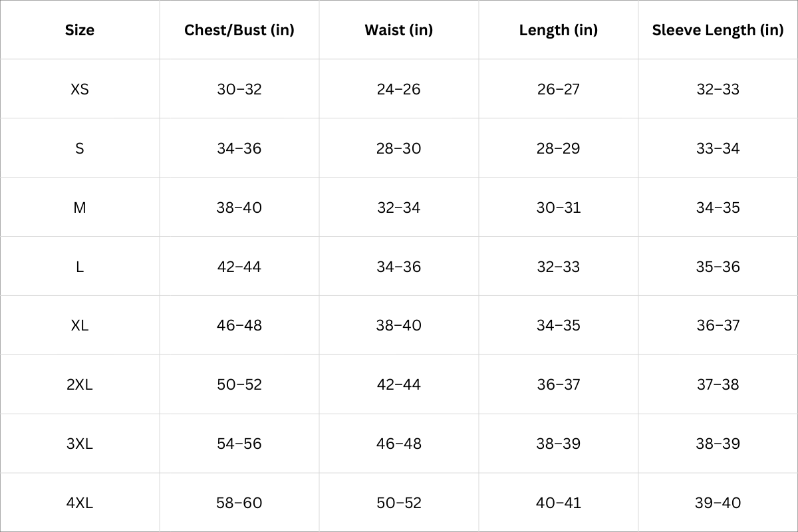Click the 3XL sleeve length cell
Image resolution: width=798 pixels, height=532 pixels.
pos(718,444)
